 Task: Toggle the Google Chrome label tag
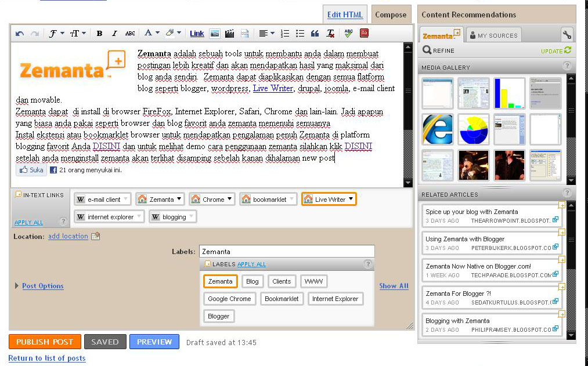(x=229, y=299)
